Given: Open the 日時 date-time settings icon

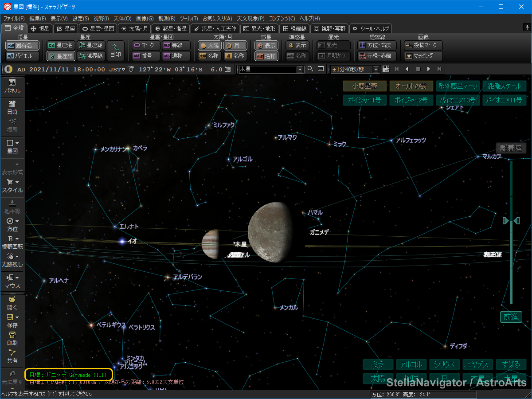Looking at the screenshot, I should coord(12,108).
